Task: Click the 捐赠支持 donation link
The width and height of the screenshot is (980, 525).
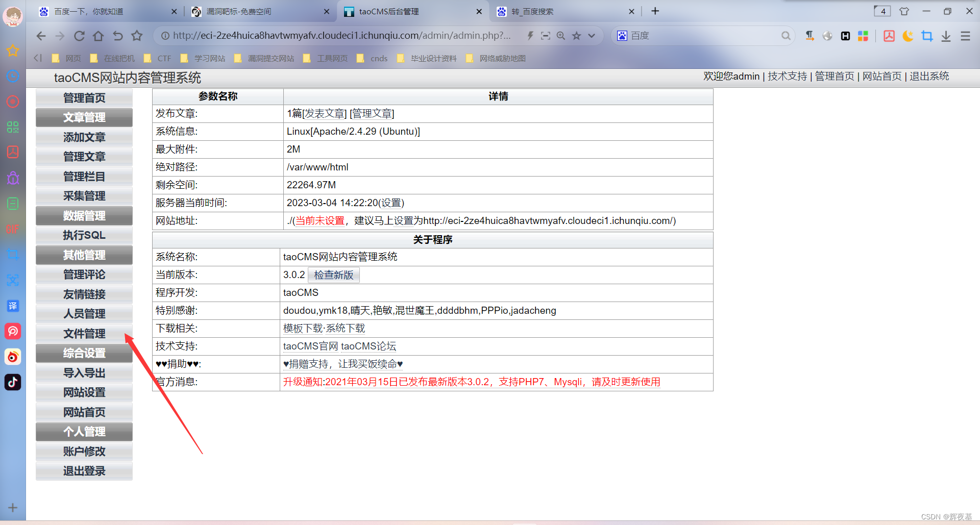Action: click(x=343, y=364)
